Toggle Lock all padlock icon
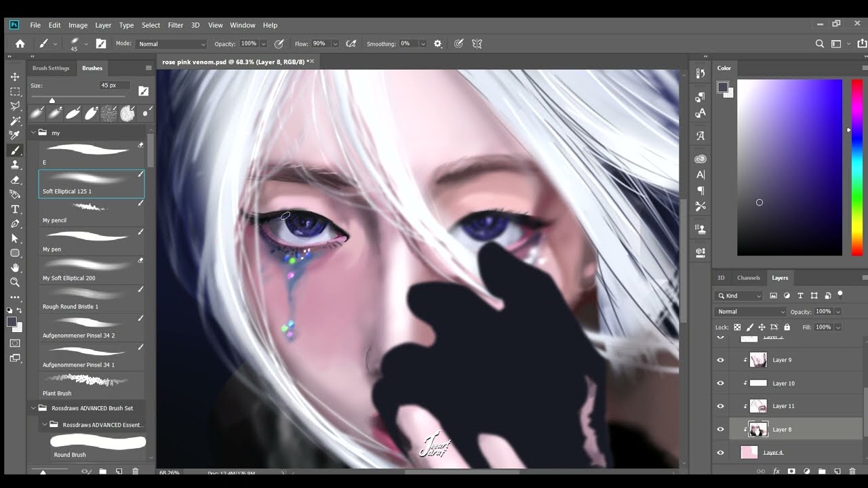Image resolution: width=868 pixels, height=488 pixels. click(x=787, y=327)
